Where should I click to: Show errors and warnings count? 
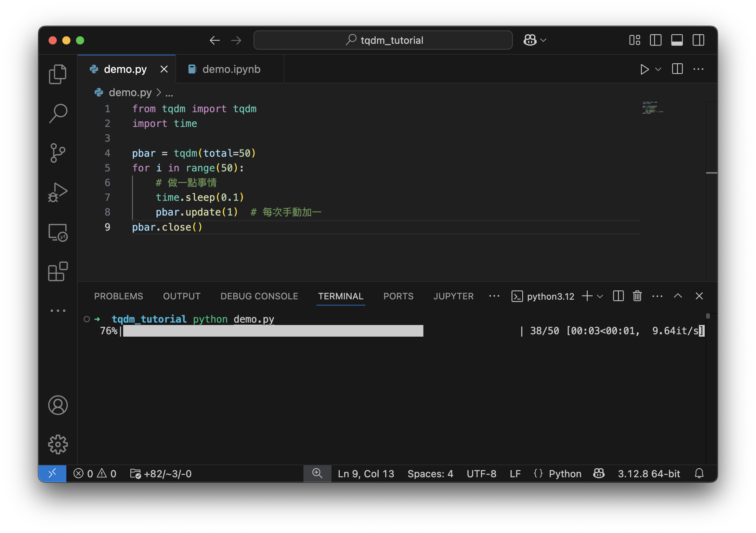tap(95, 474)
